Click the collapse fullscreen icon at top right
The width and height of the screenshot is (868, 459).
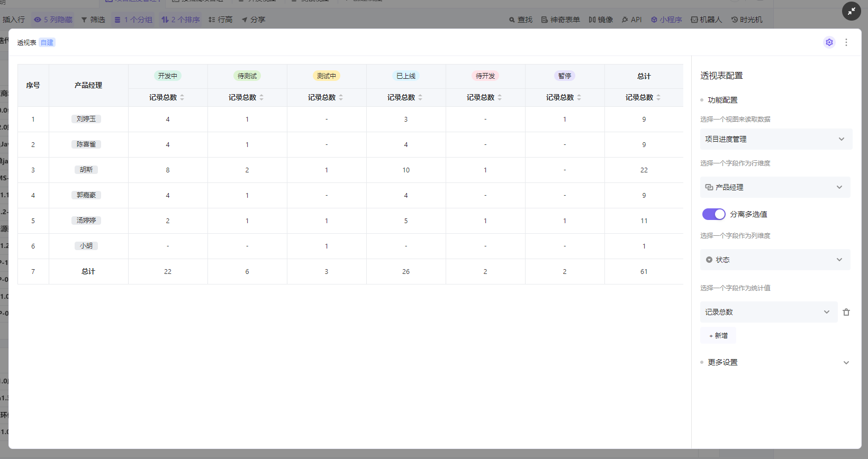coord(851,11)
